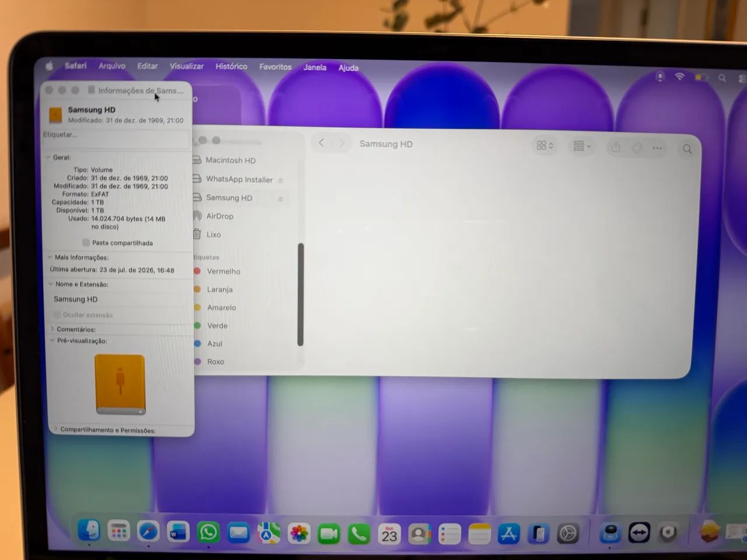Open Microsoft Word from the Dock
The height and width of the screenshot is (560, 747).
(178, 532)
